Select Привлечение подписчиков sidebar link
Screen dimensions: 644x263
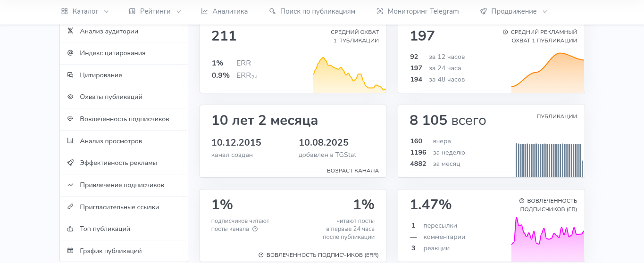(122, 185)
